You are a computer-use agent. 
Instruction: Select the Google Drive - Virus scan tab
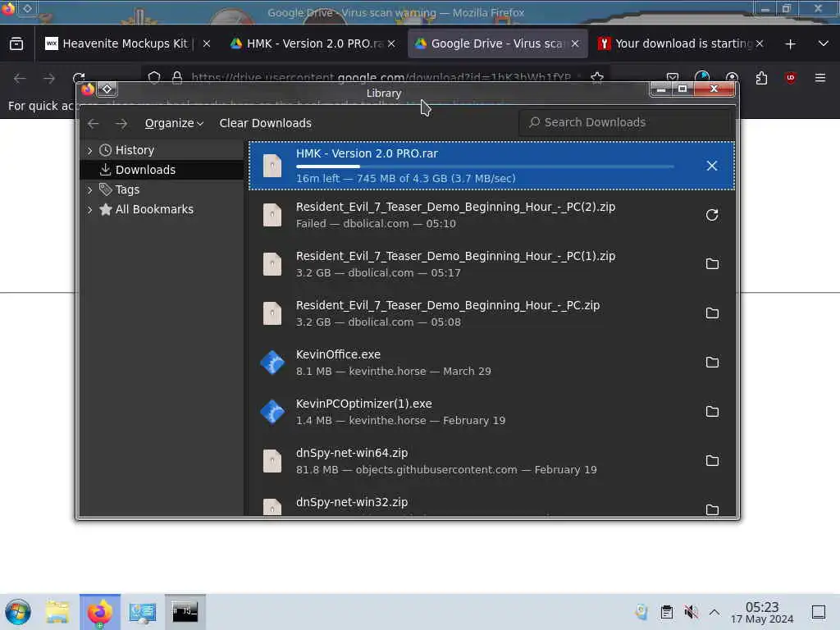[496, 44]
